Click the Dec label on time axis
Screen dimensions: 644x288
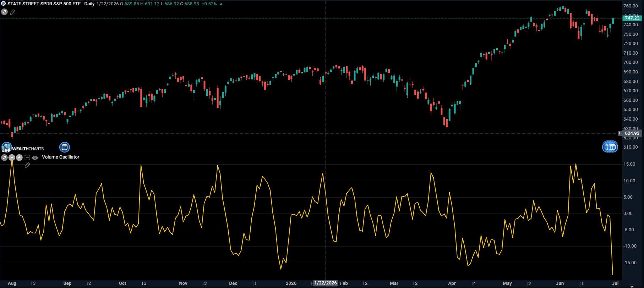pyautogui.click(x=233, y=283)
